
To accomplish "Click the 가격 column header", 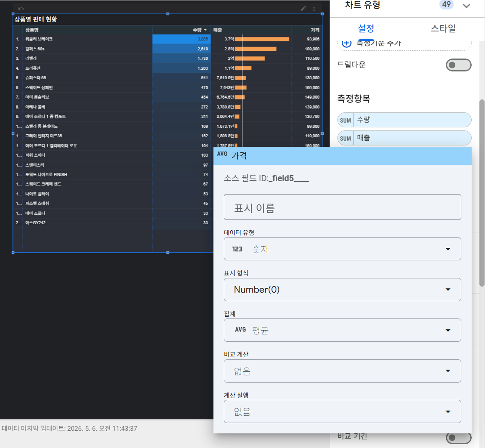I will click(x=315, y=30).
